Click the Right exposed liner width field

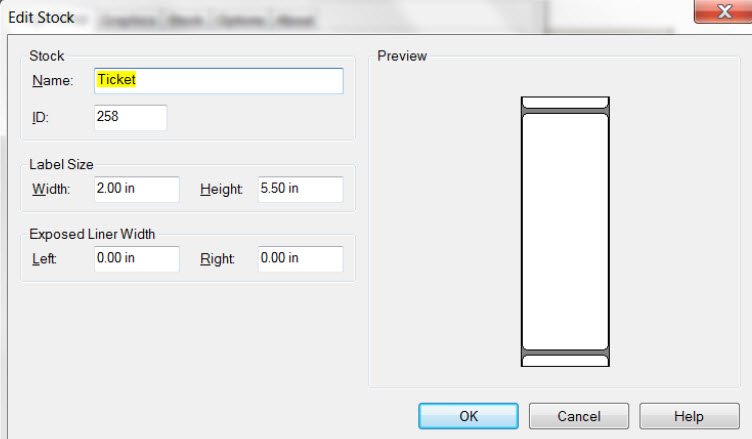(301, 259)
